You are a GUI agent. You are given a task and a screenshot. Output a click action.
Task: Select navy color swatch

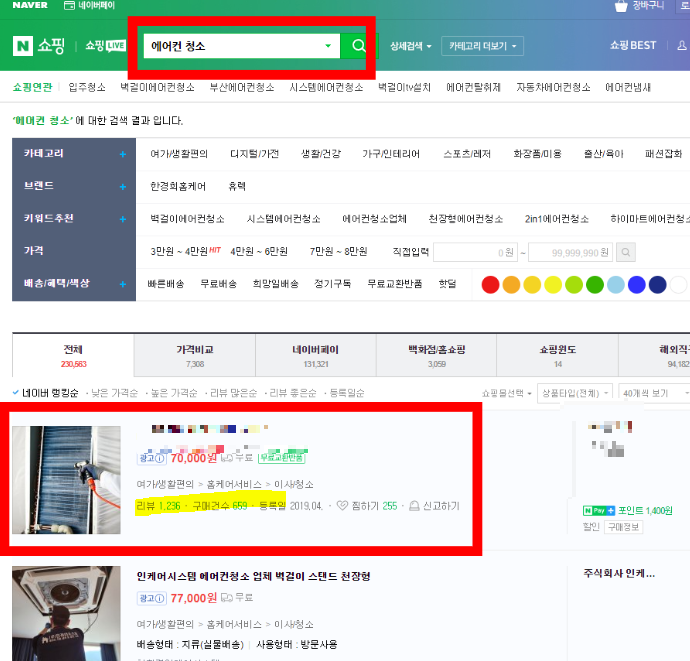coord(657,285)
